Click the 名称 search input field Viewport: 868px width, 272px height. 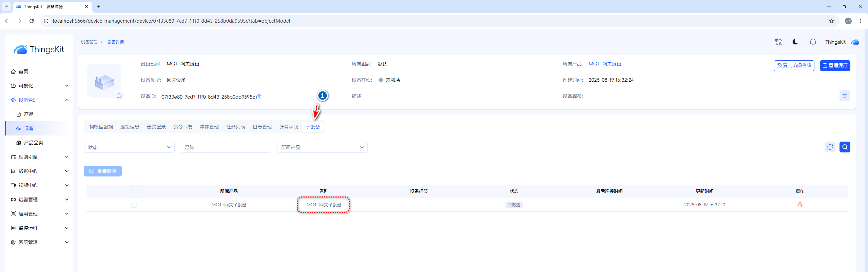[226, 147]
